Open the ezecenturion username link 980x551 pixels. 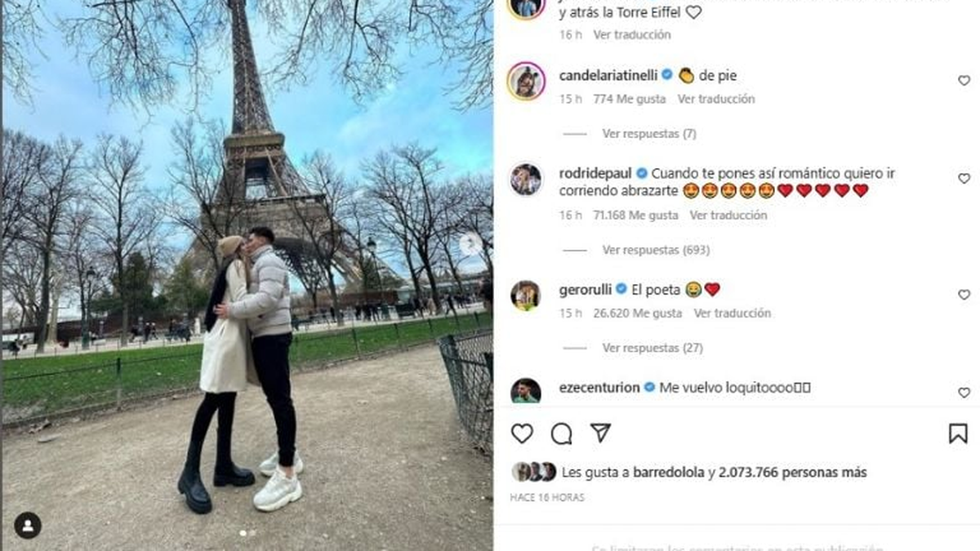599,387
